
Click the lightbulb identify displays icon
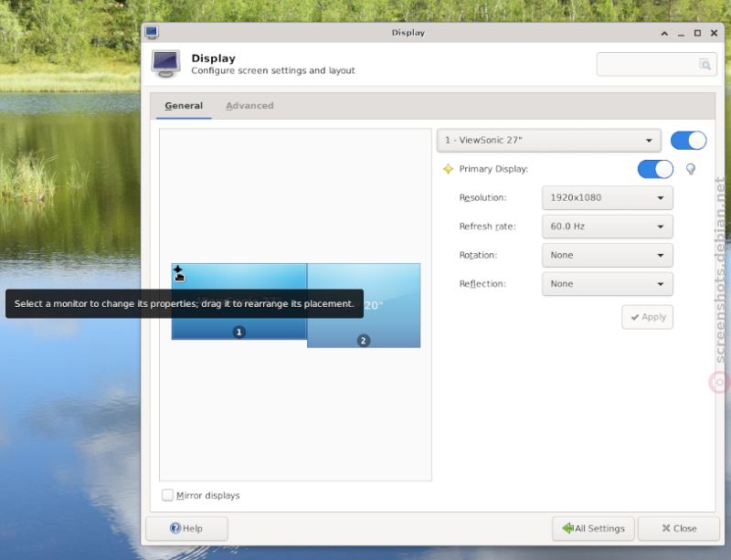point(691,169)
